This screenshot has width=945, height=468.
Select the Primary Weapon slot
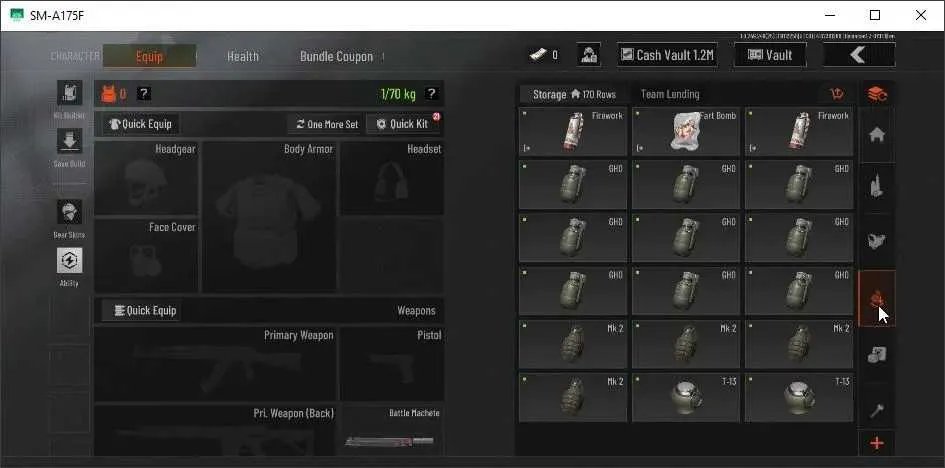[x=216, y=364]
